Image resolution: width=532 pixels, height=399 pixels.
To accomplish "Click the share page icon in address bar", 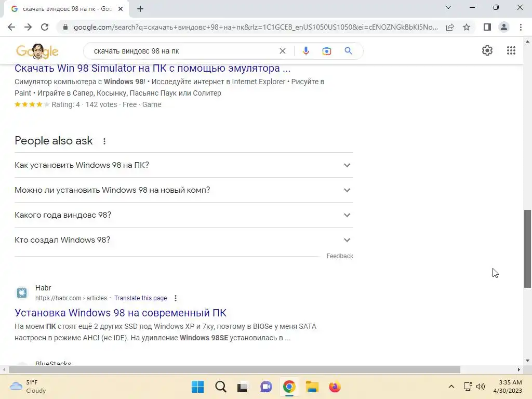I will (450, 27).
